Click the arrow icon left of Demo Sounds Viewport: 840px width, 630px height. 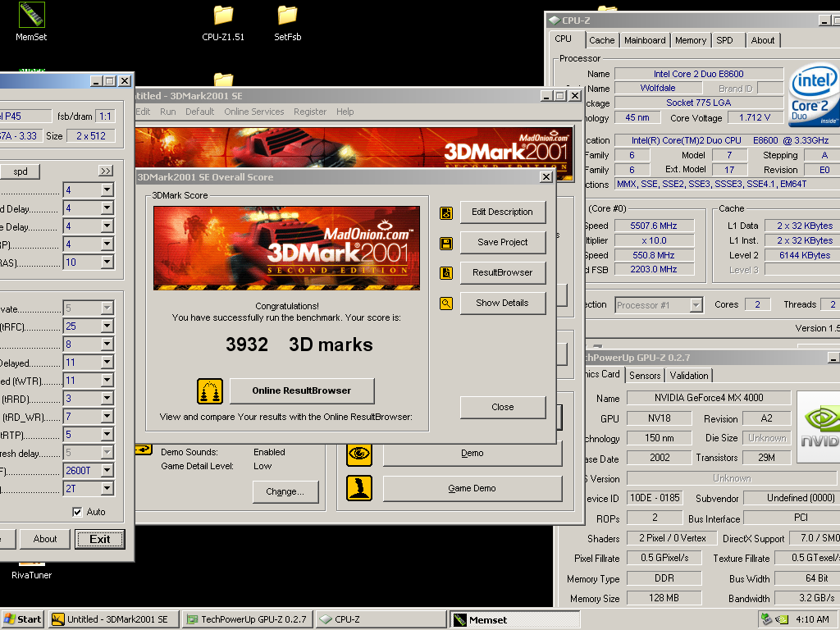(144, 450)
